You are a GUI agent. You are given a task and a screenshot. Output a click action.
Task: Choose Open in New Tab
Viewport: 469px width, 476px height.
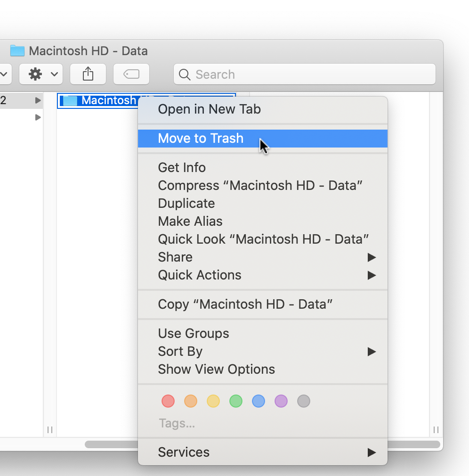[263, 109]
